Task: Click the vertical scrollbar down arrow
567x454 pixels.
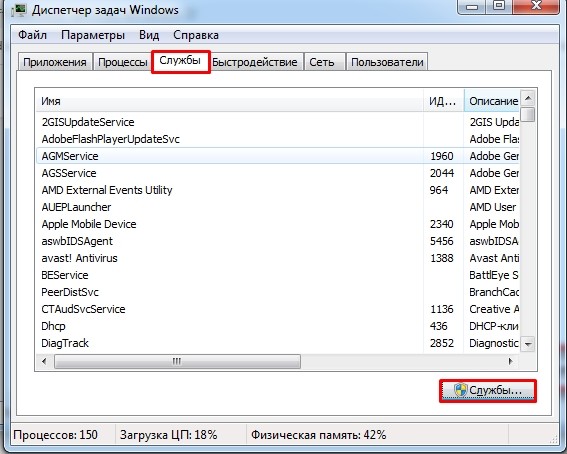Action: tap(528, 344)
